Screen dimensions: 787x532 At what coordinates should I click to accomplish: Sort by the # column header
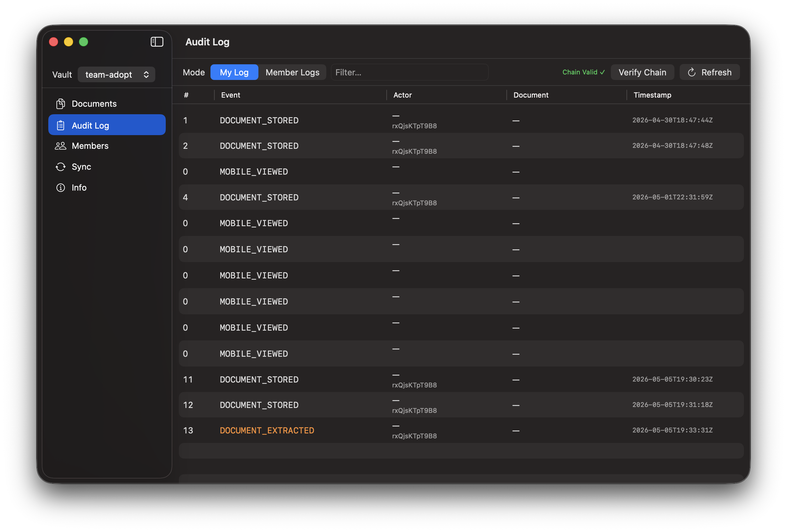(186, 95)
